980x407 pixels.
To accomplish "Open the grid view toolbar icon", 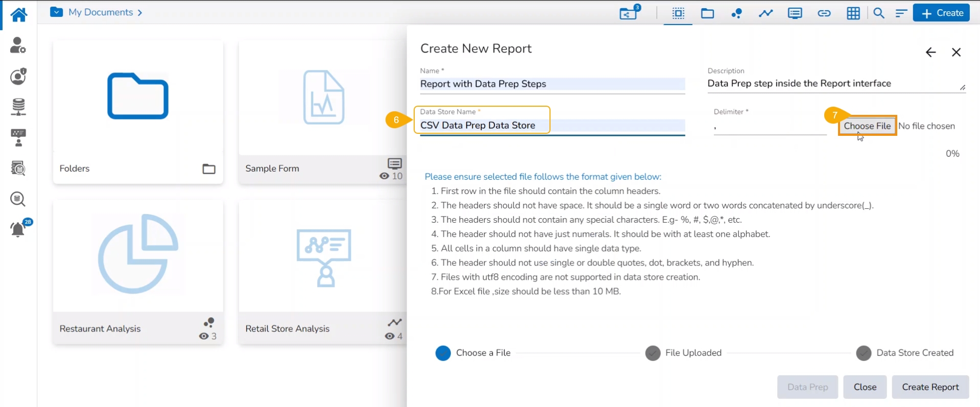I will [853, 13].
